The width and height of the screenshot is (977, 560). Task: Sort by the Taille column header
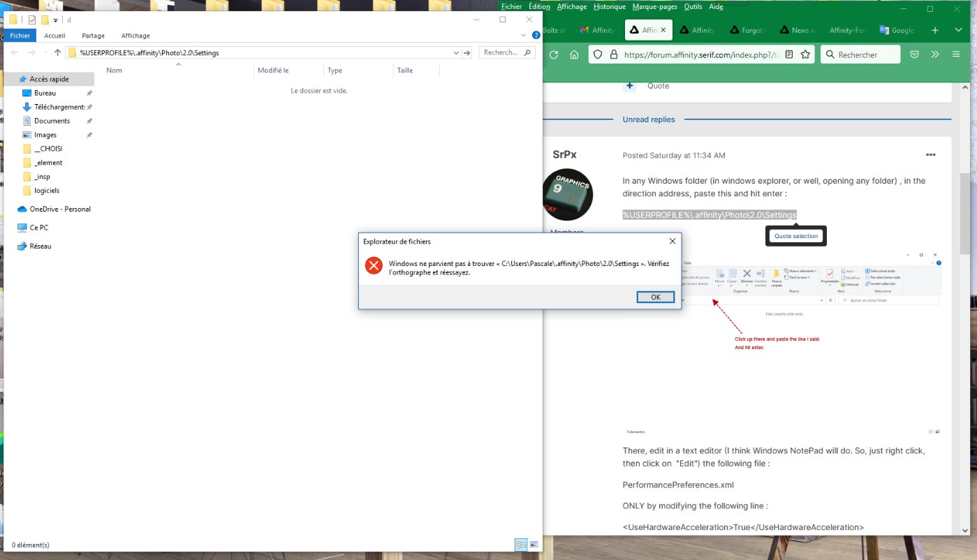(x=416, y=71)
